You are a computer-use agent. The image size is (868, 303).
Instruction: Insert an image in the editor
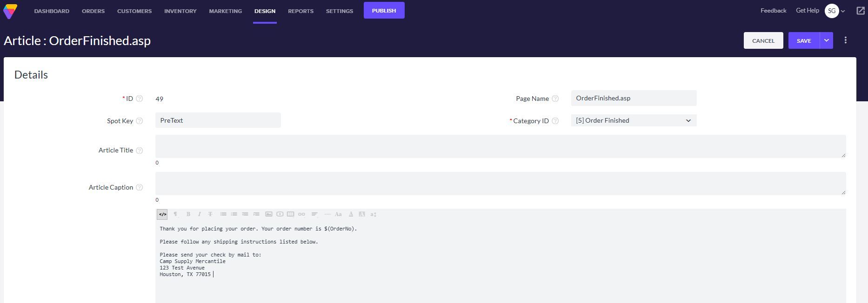click(269, 214)
